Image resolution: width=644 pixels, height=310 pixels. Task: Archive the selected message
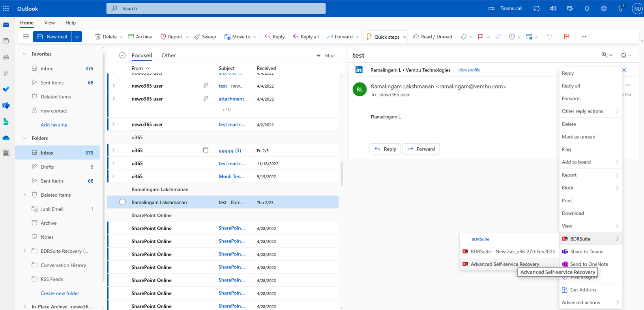click(140, 37)
